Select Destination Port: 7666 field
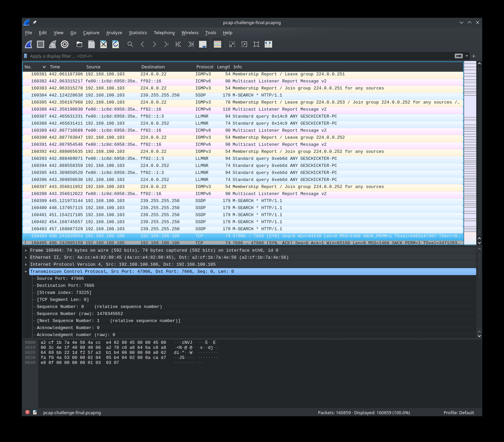The image size is (504, 442). 65,286
